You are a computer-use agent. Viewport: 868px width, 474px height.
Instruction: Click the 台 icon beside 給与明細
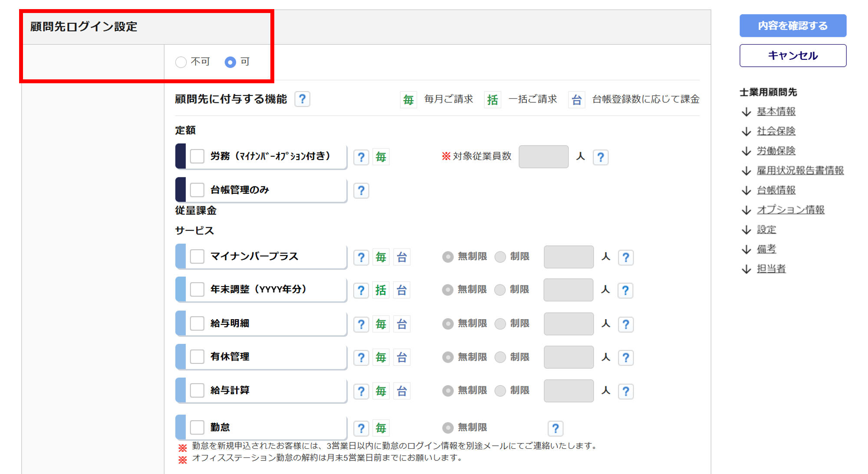coord(402,324)
